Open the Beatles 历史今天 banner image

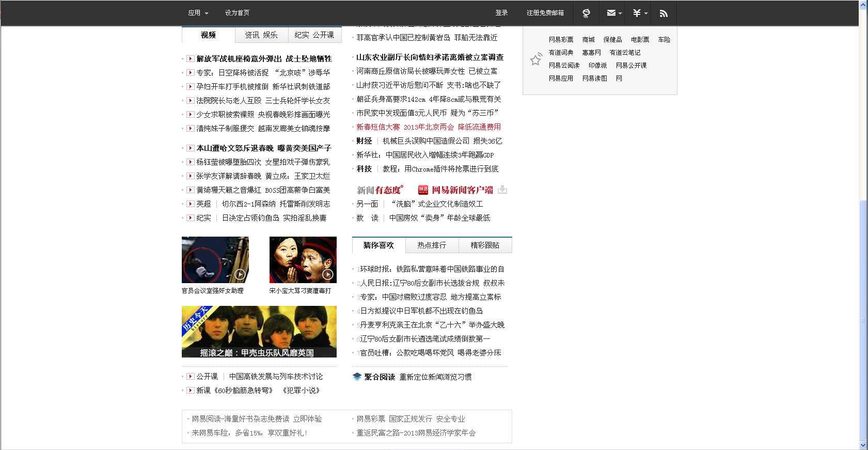(259, 332)
